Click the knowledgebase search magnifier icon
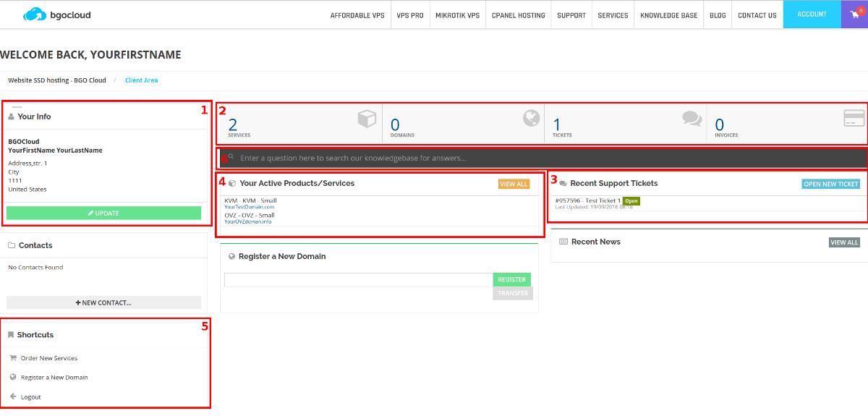Screen dimensions: 868x416 (231, 157)
